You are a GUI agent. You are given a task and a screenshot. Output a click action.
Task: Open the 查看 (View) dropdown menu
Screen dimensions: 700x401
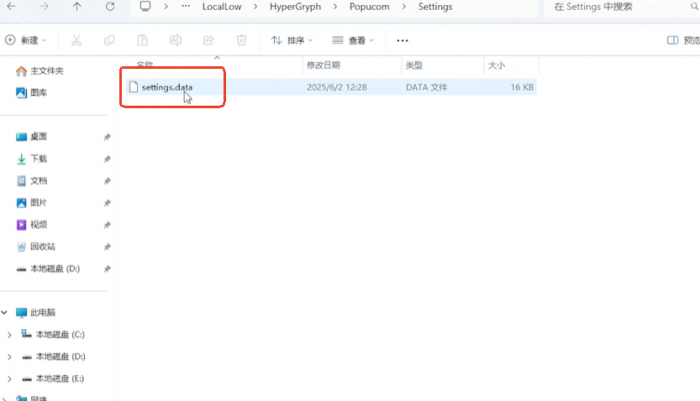click(353, 41)
